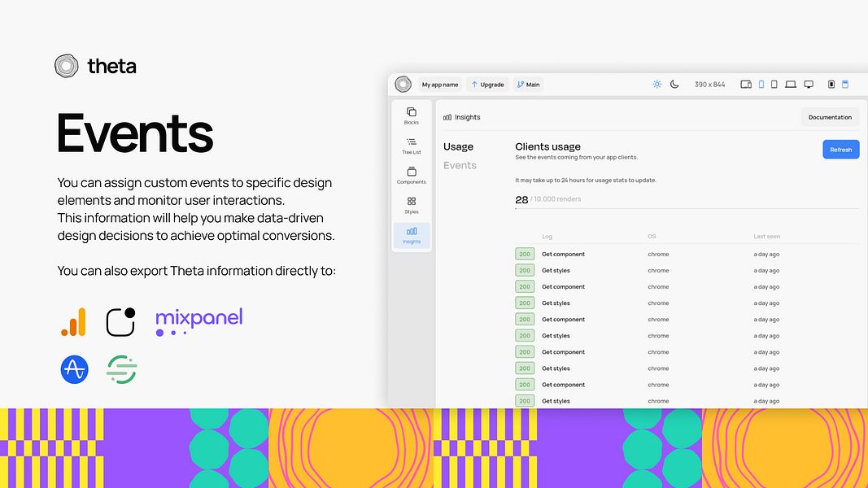Switch to the Usage tab

(458, 146)
